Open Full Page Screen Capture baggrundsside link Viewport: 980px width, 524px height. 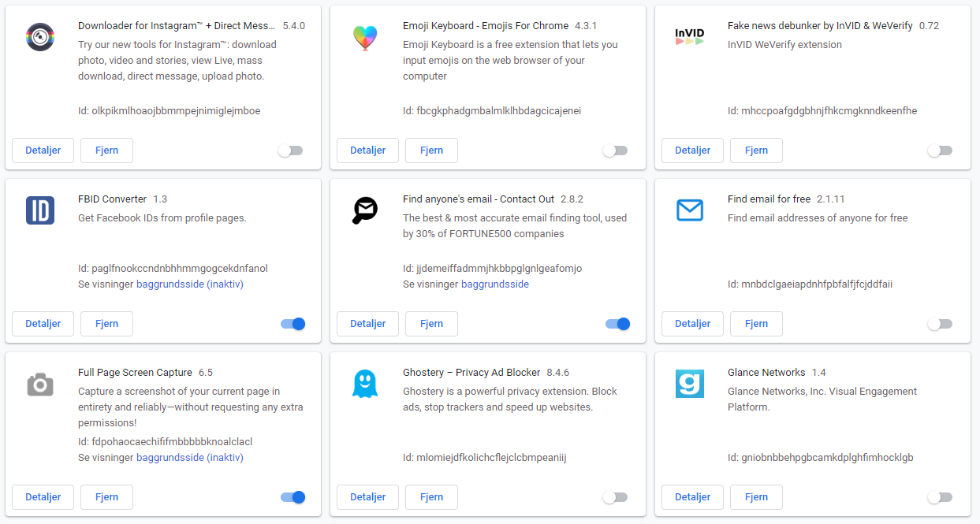(190, 458)
